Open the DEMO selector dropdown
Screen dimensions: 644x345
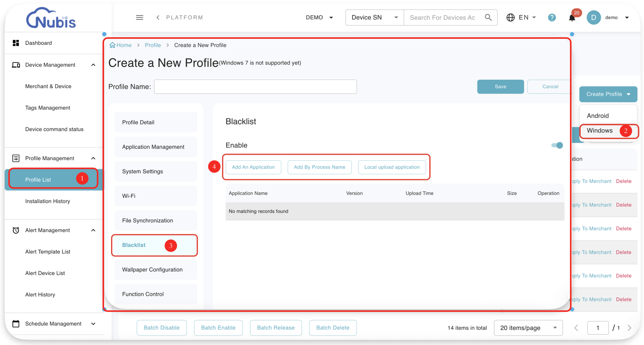pyautogui.click(x=319, y=17)
